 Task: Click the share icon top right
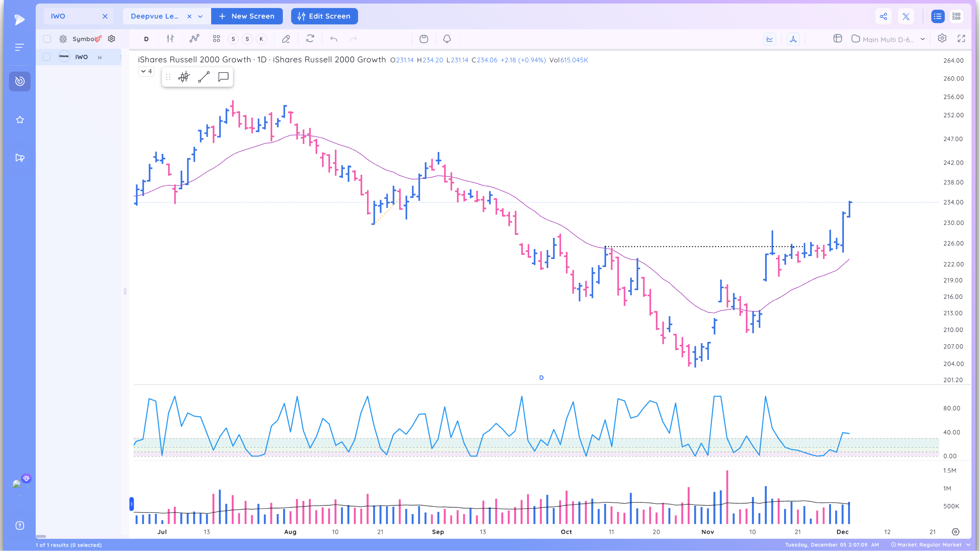pyautogui.click(x=883, y=16)
